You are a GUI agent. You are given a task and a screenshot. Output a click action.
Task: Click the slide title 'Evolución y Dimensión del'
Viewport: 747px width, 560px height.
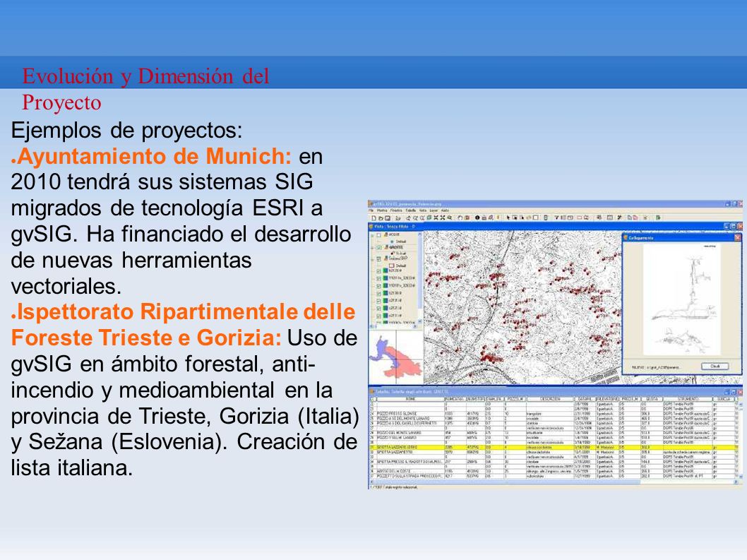click(145, 76)
